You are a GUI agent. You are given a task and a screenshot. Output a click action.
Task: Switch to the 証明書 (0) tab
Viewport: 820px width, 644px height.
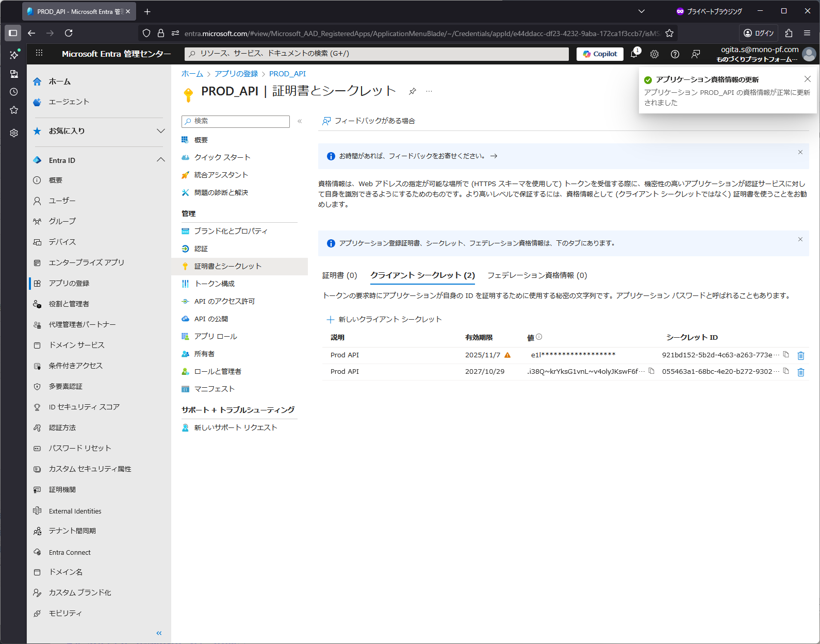[x=339, y=275]
